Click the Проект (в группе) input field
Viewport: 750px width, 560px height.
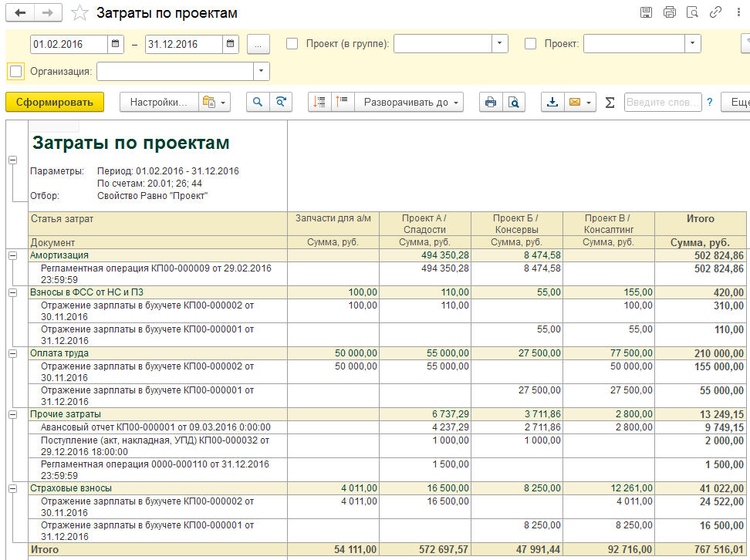point(443,44)
